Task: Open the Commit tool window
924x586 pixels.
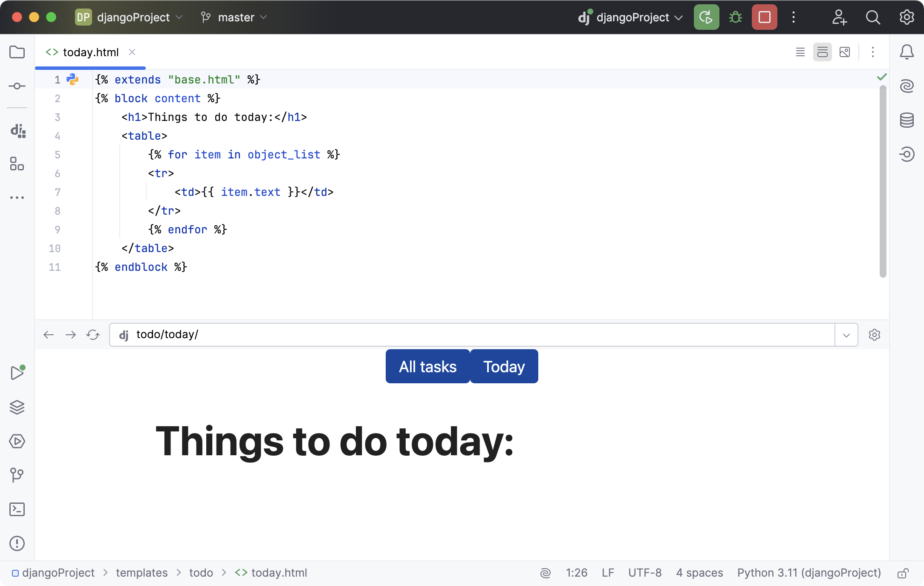Action: [17, 86]
